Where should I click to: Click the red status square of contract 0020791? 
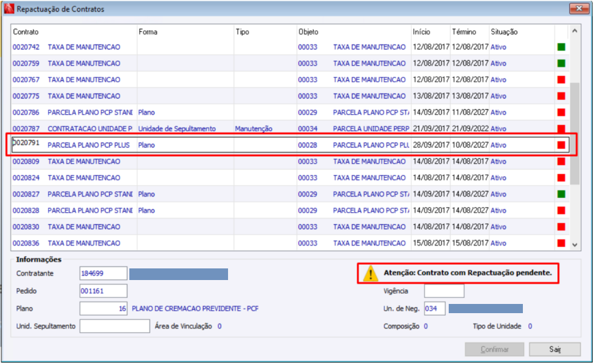tap(561, 145)
